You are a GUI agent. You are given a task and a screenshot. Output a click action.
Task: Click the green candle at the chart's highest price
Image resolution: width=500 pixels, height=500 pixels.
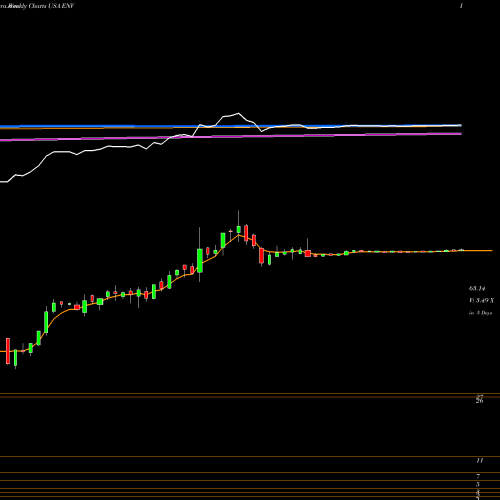coord(239,229)
